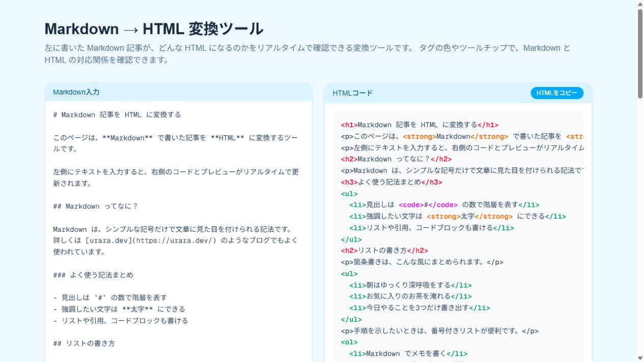Click the '<li>お気に入りのお茶を淹れる</li>' code line
This screenshot has height=362, width=644.
click(x=410, y=296)
